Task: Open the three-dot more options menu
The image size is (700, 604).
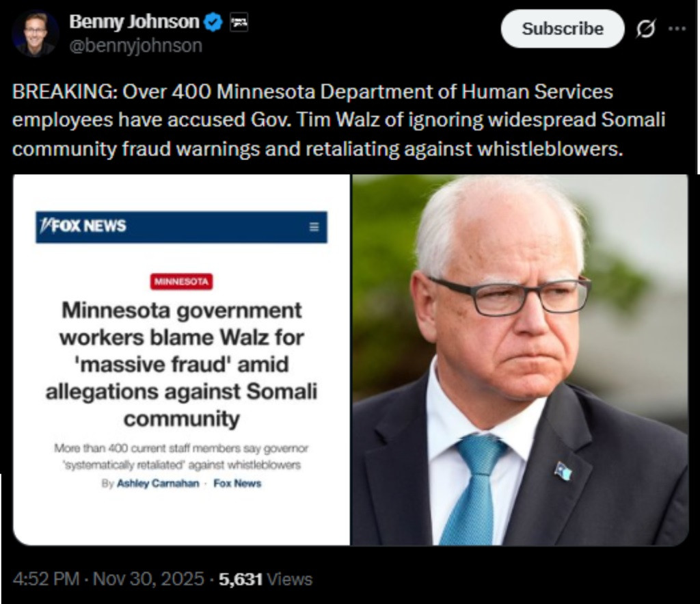Action: pos(677,29)
